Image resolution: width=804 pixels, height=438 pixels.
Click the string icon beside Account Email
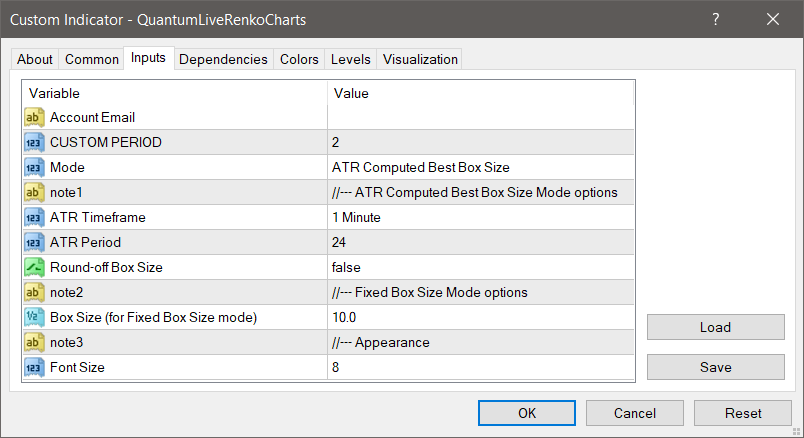click(x=34, y=117)
